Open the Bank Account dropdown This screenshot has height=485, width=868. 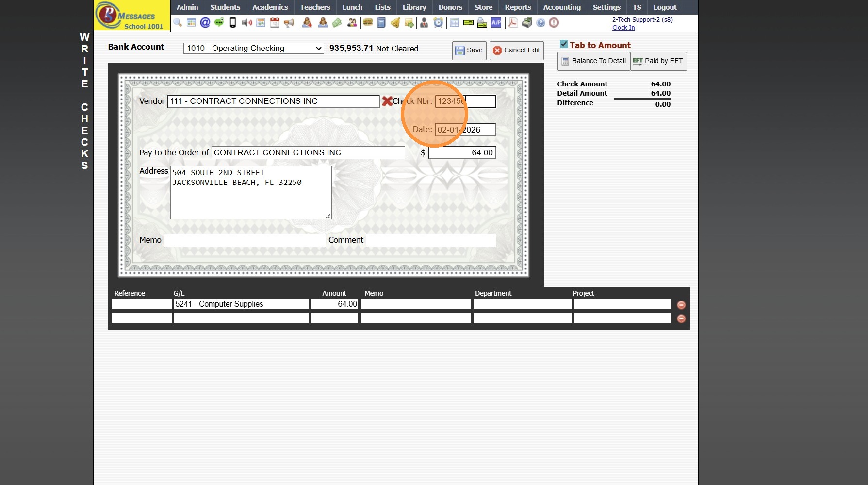(253, 48)
